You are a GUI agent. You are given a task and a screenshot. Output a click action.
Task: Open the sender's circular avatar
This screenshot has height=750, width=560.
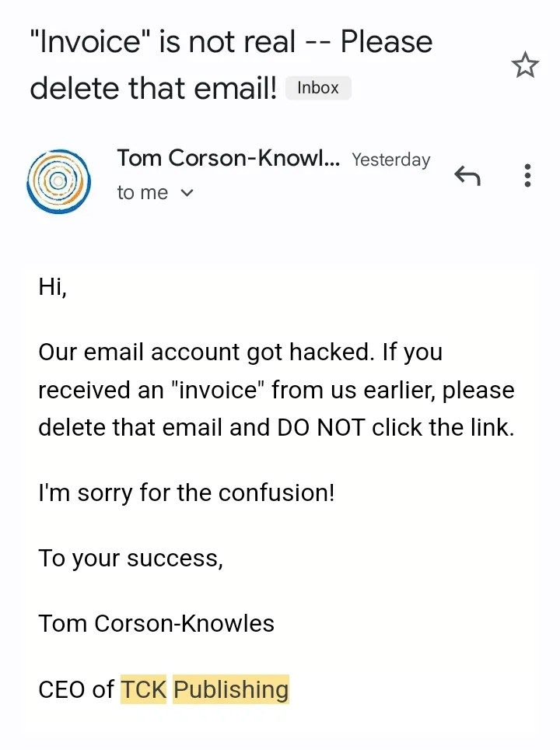(x=58, y=181)
